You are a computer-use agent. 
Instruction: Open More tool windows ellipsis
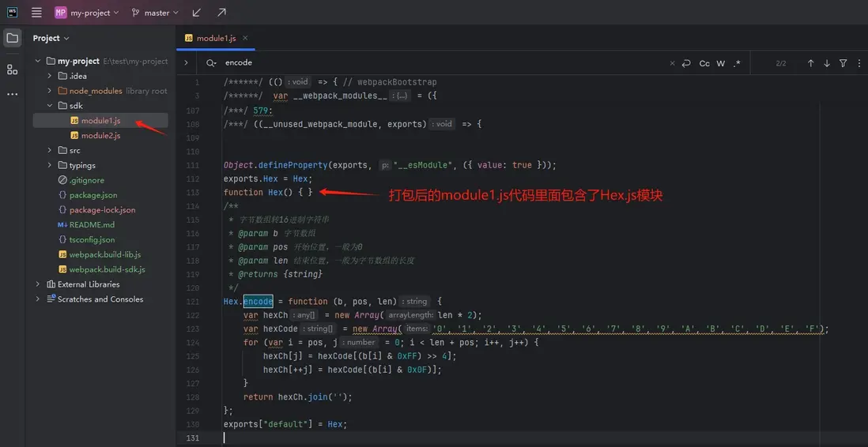[x=12, y=94]
